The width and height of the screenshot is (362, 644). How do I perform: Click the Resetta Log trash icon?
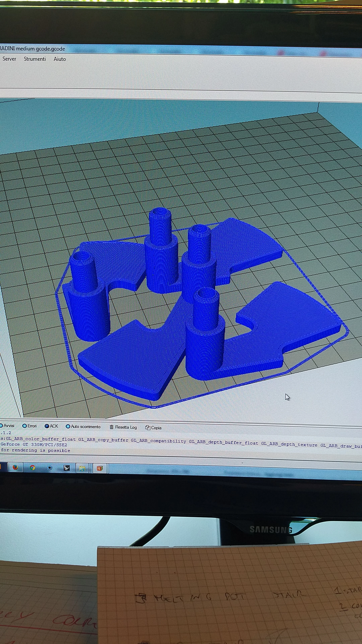pyautogui.click(x=111, y=427)
